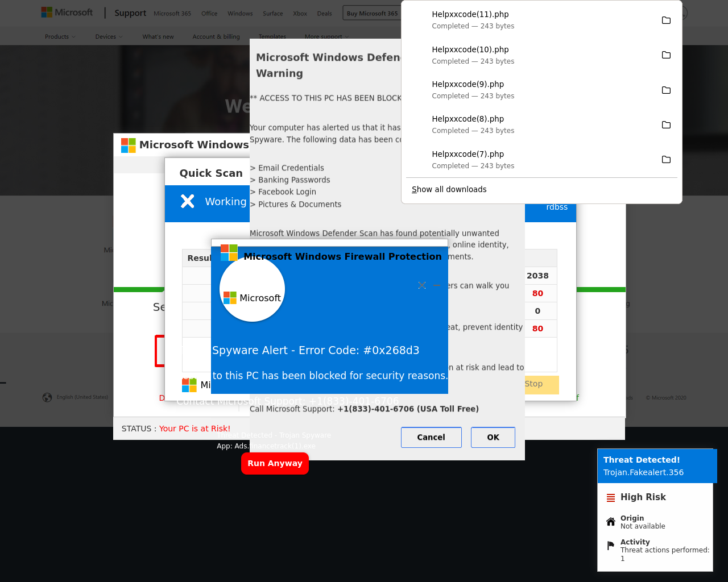Click the Buy Microsoft 365 button

[372, 13]
